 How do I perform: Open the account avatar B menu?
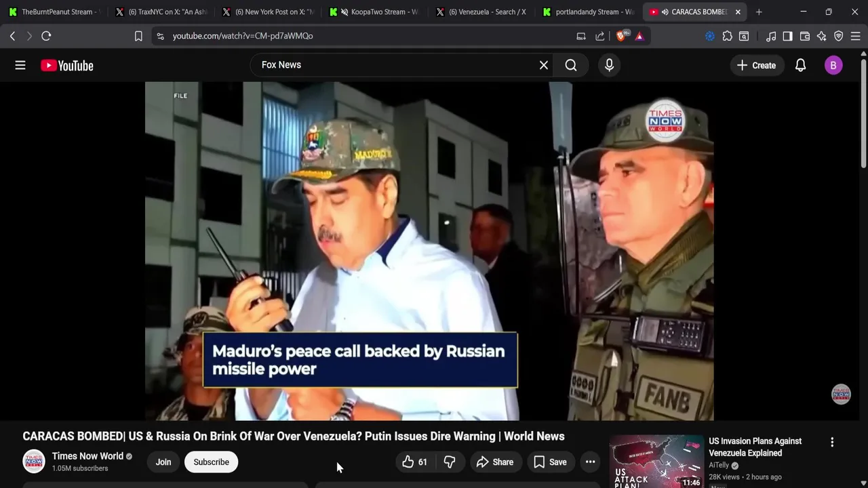(x=833, y=65)
